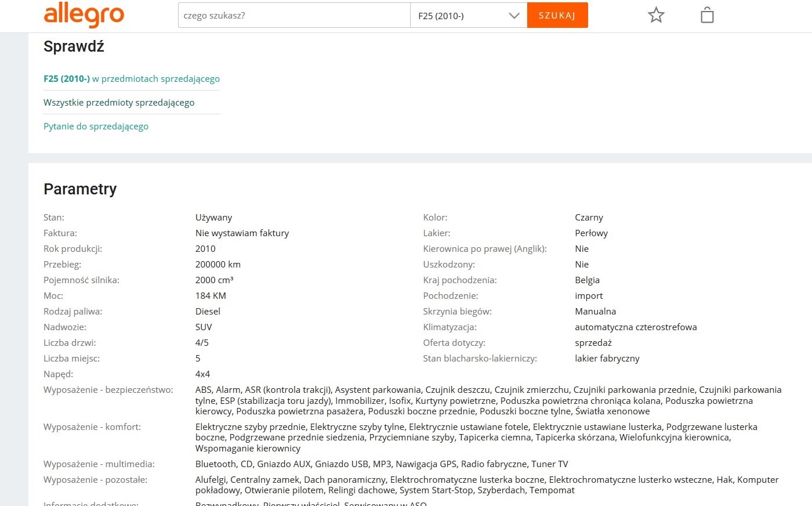Select 'automatyczna czterostrefowa' climate value
Viewport: 812px width, 506px height.
tap(636, 327)
